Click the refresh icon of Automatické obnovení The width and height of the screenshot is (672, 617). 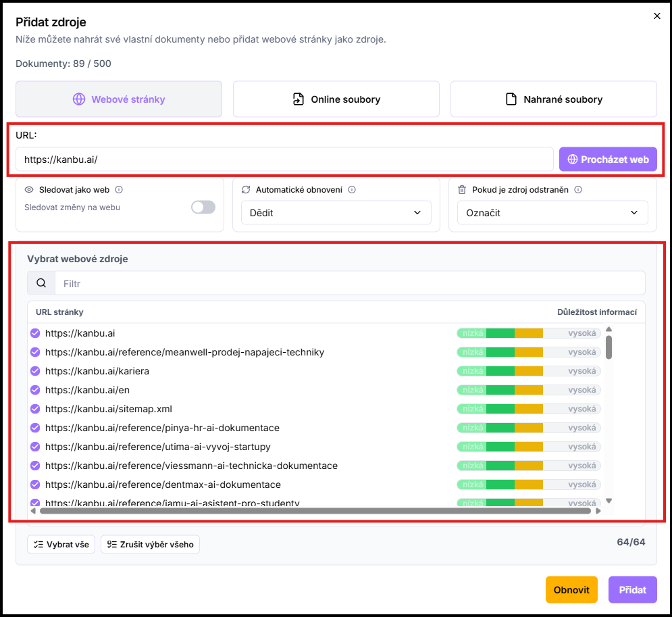pyautogui.click(x=246, y=189)
